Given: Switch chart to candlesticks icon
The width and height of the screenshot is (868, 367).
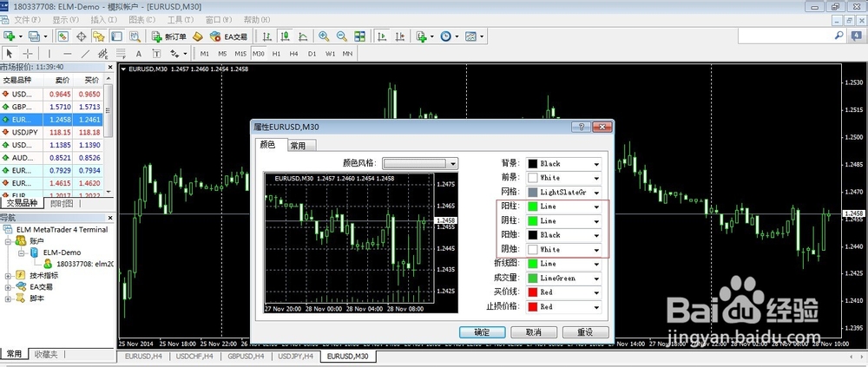Looking at the screenshot, I should 285,36.
